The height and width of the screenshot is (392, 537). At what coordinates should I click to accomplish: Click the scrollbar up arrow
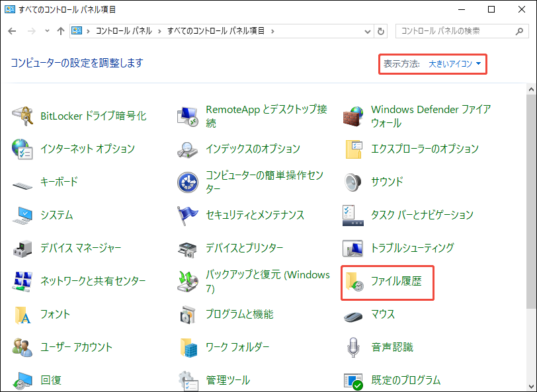[531, 90]
